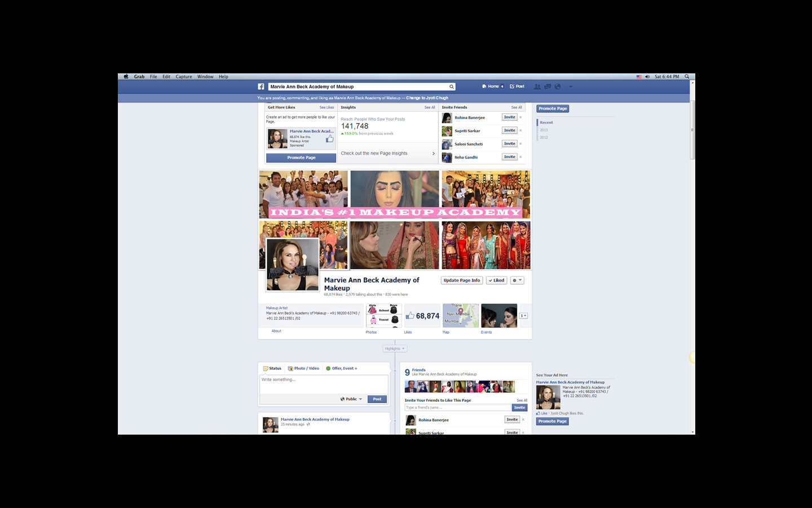
Task: Invite Supriti Sarkar in top Invite Friends panel
Action: [510, 130]
